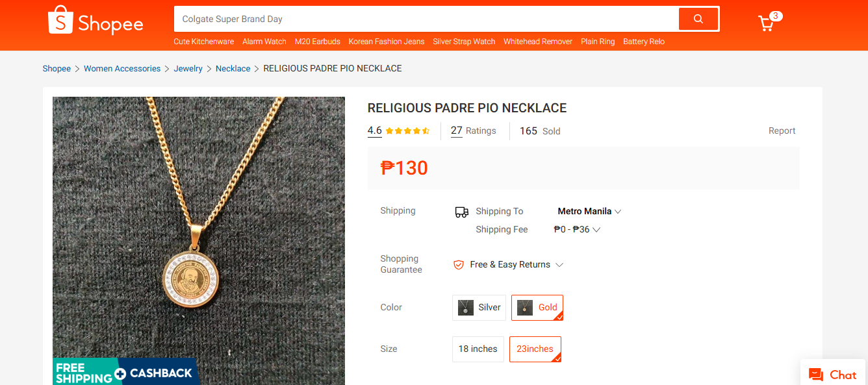Select the Gold color swatch

click(x=537, y=307)
